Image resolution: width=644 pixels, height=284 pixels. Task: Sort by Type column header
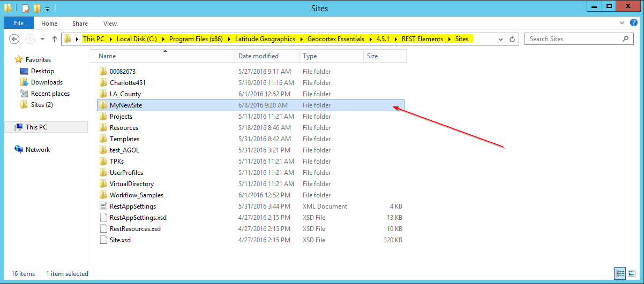(x=331, y=56)
